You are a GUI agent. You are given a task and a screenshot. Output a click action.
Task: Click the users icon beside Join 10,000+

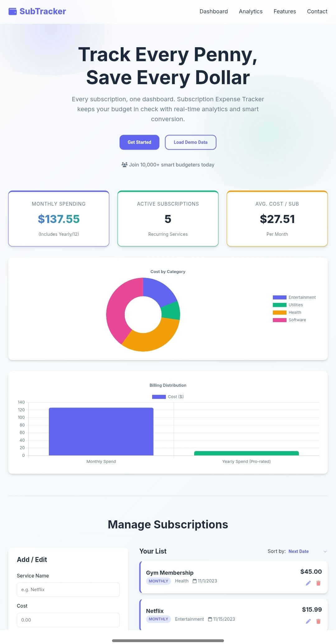click(124, 165)
